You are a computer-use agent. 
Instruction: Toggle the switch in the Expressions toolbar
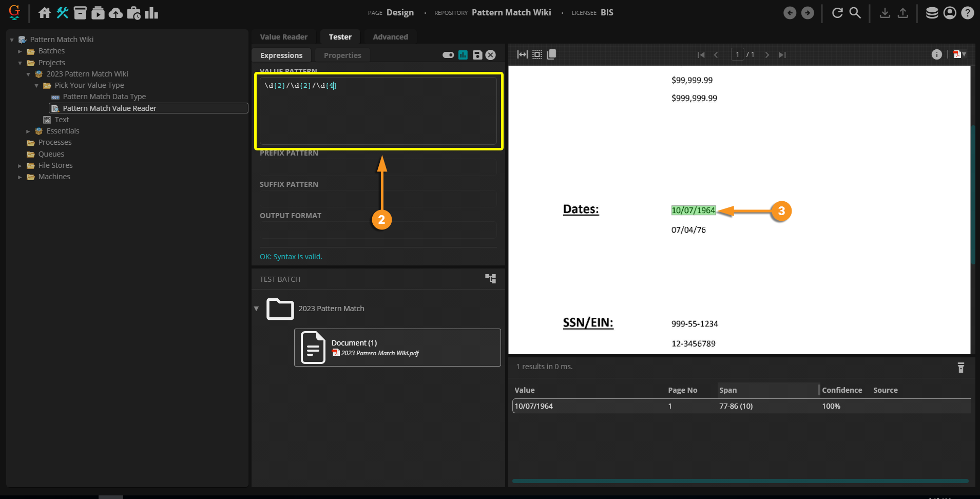pyautogui.click(x=448, y=55)
